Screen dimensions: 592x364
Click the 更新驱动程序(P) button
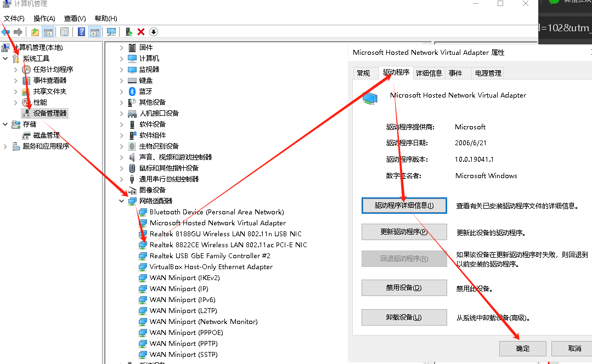[x=404, y=232]
